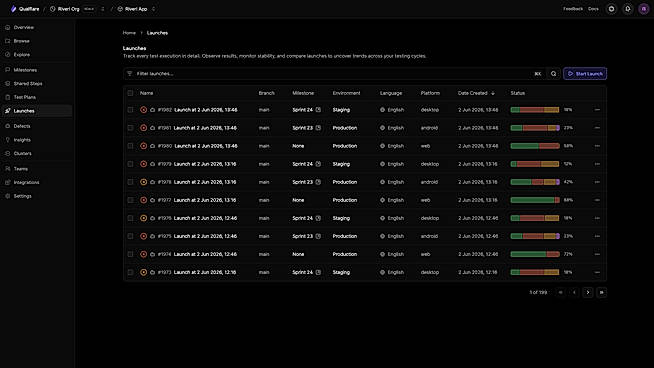
Task: Click the CI icon next to #1980
Action: pyautogui.click(x=153, y=146)
